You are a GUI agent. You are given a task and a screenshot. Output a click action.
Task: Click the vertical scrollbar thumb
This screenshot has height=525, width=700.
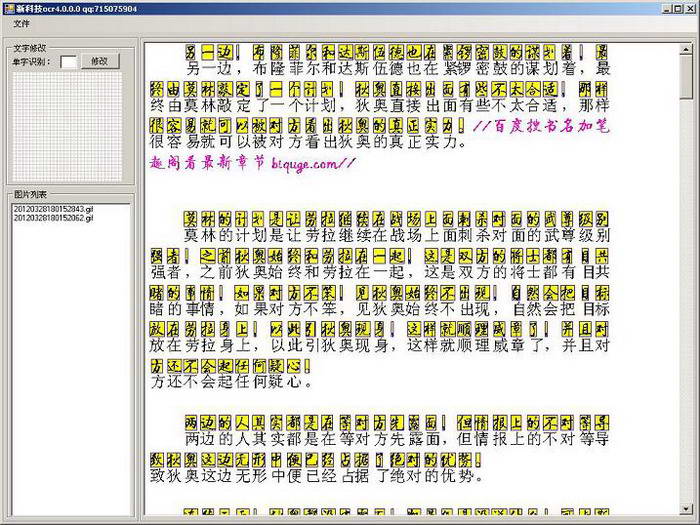point(686,77)
